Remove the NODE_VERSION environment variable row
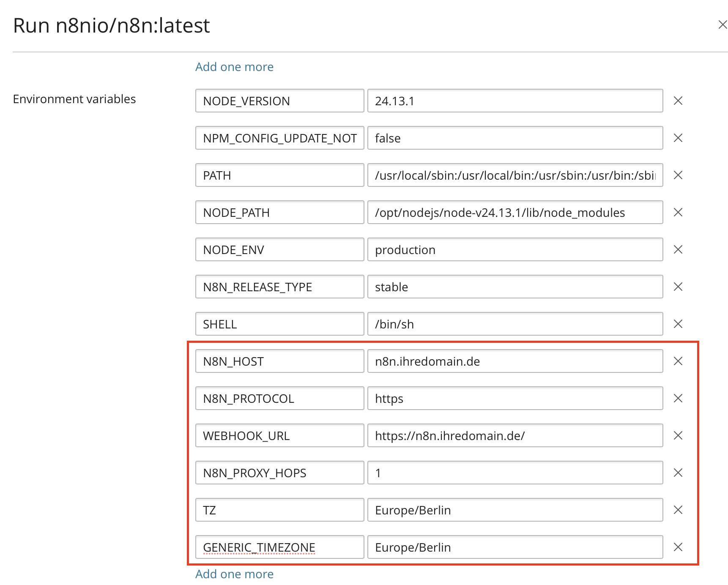Viewport: 728px width, 585px height. coord(678,101)
